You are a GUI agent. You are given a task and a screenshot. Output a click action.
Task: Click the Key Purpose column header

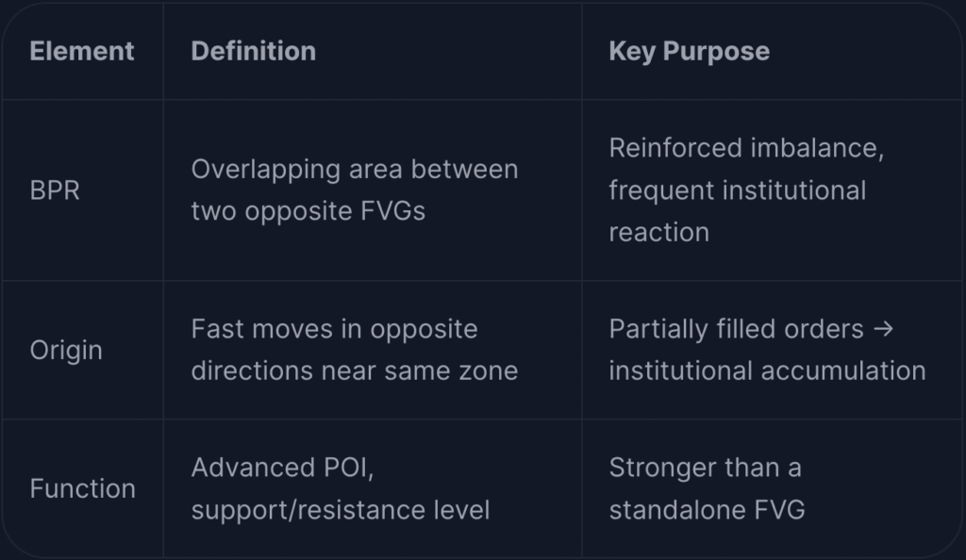[x=690, y=52]
